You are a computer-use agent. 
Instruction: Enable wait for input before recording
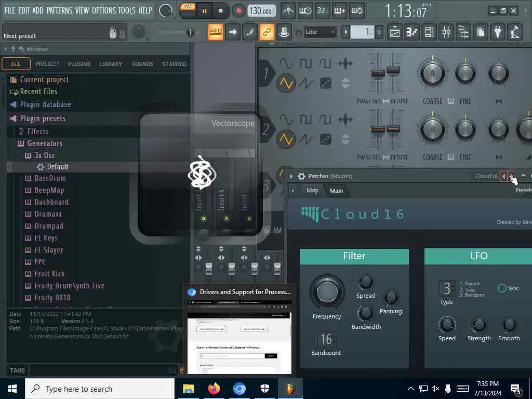point(305,11)
